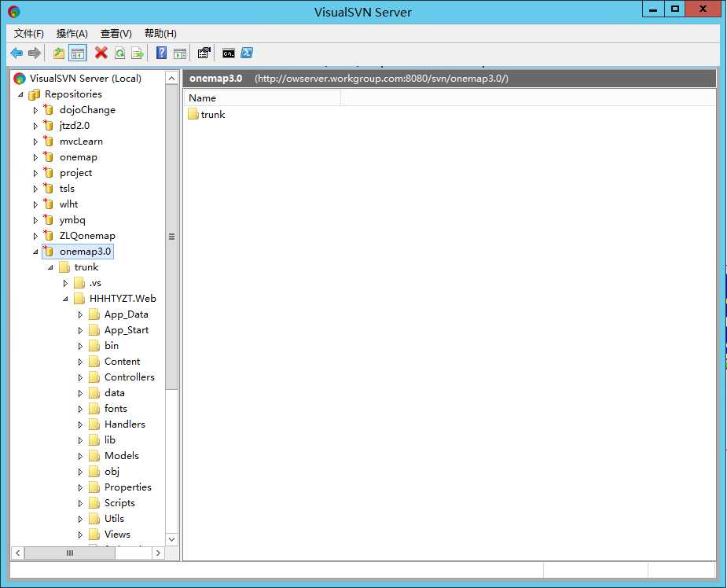Open the 帮助(H) menu

(x=160, y=33)
